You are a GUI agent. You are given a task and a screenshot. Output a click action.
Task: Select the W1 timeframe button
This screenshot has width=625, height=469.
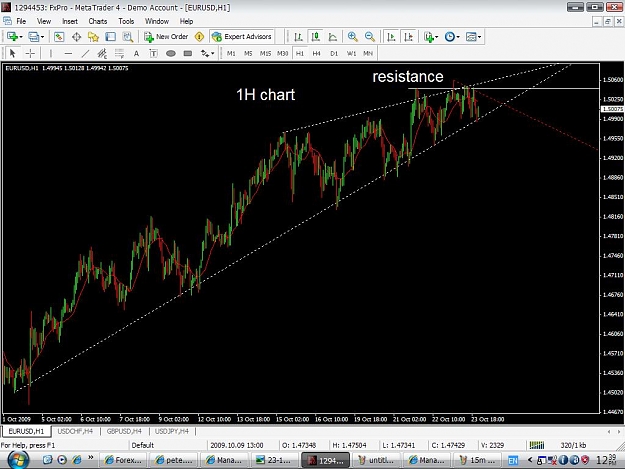[351, 53]
